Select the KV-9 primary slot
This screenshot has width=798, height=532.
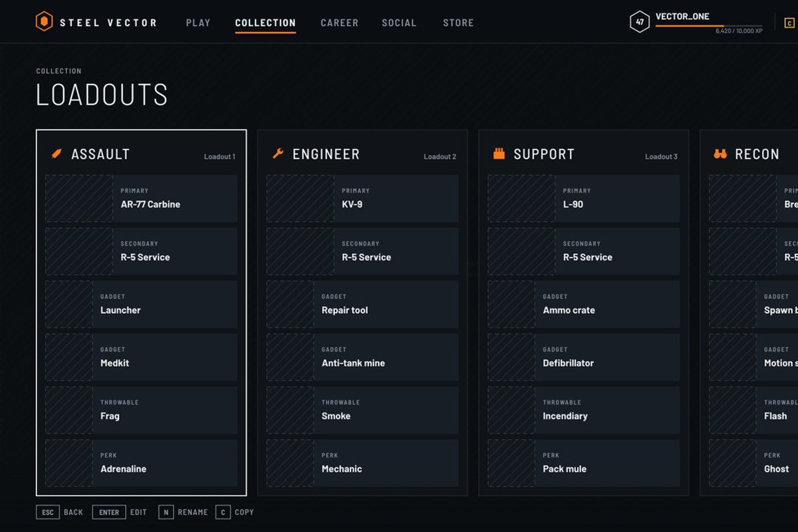tap(362, 198)
